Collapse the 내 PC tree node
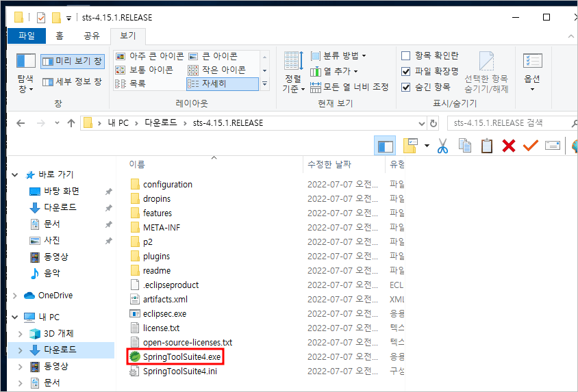 (15, 317)
